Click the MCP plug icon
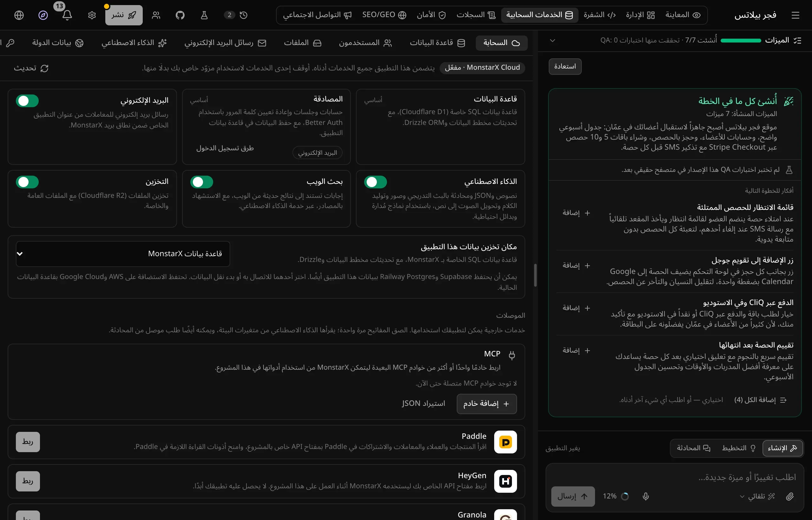Image resolution: width=812 pixels, height=520 pixels. [x=512, y=355]
